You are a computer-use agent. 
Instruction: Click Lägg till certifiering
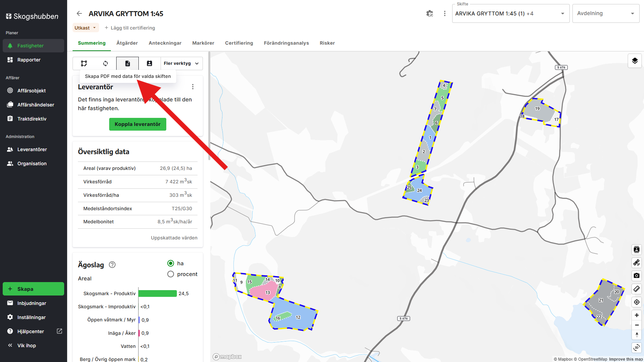130,28
